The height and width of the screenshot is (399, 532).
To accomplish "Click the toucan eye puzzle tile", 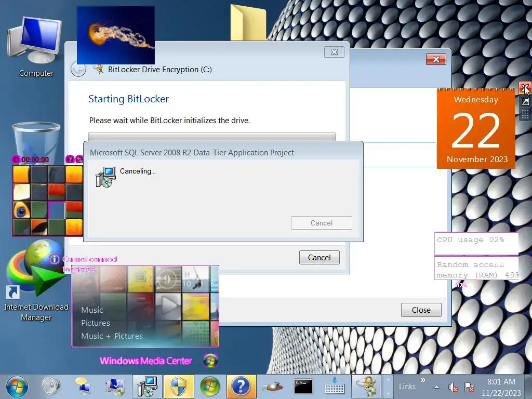I will tap(22, 210).
